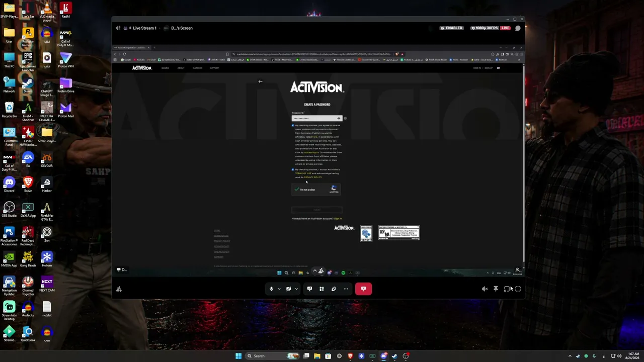Viewport: 644px width, 362px height.
Task: Tick the I'm not a robot checkbox
Action: 297,190
